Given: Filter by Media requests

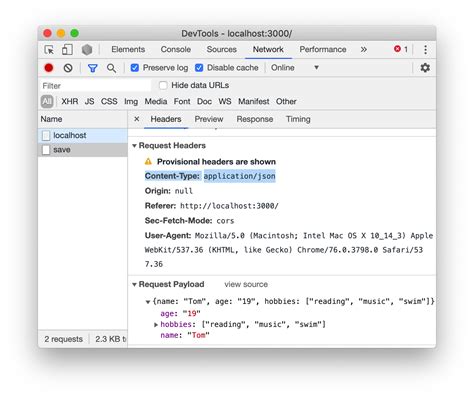Looking at the screenshot, I should point(156,101).
